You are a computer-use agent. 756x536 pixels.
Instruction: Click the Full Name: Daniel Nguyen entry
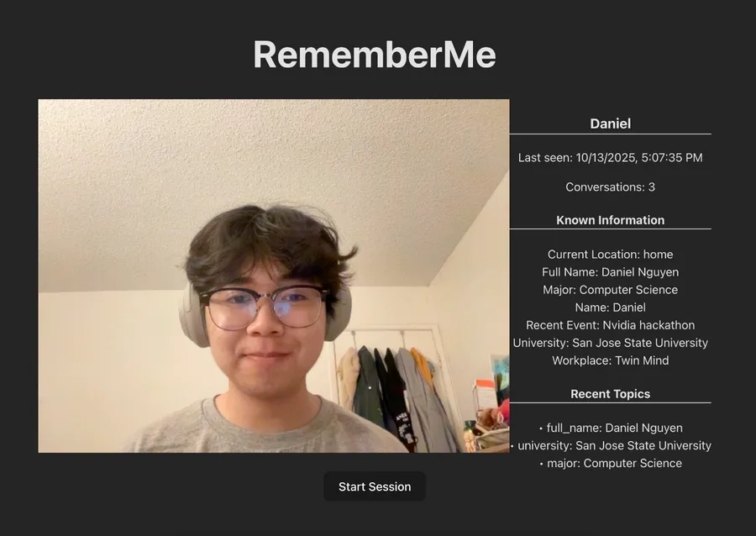coord(610,272)
